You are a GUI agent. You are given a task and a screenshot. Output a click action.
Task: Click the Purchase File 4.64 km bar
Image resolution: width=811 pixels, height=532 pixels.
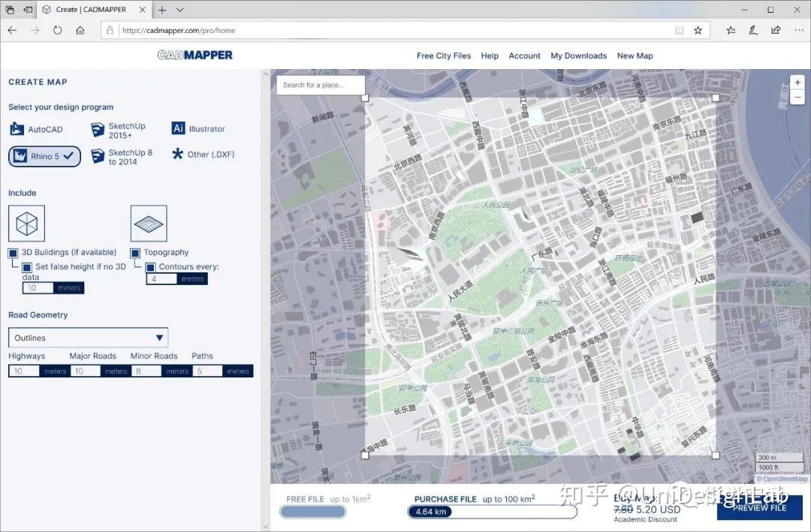pos(492,512)
